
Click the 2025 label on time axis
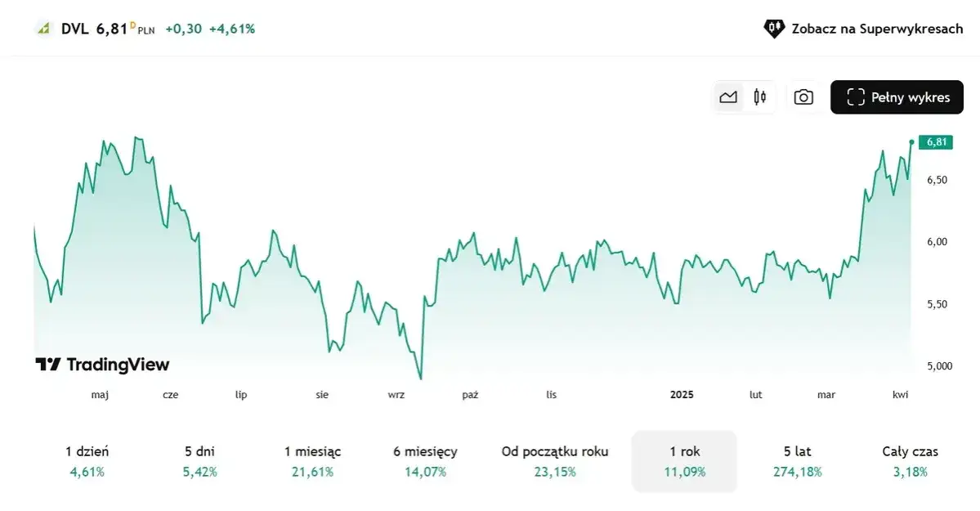[682, 395]
